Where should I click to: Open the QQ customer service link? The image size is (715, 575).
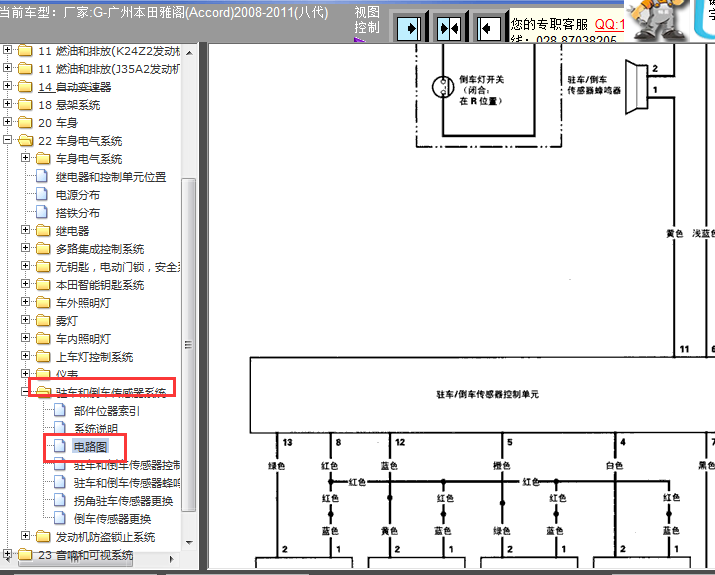point(609,24)
